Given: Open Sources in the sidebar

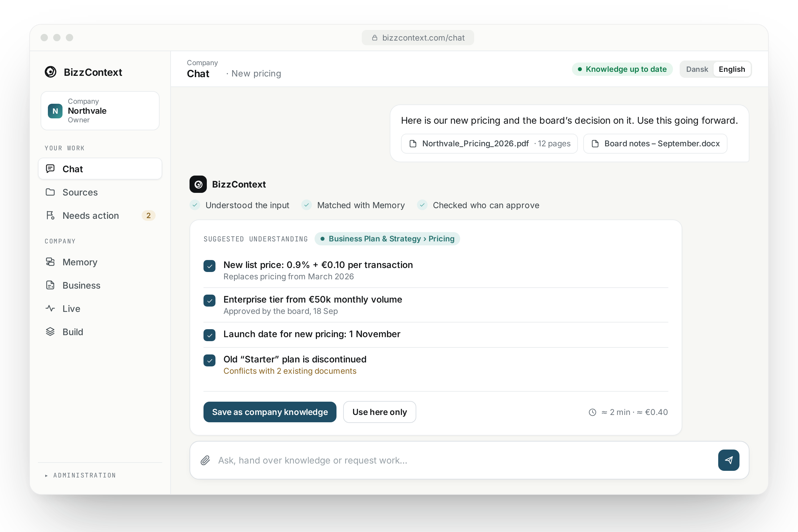Looking at the screenshot, I should coord(100,192).
